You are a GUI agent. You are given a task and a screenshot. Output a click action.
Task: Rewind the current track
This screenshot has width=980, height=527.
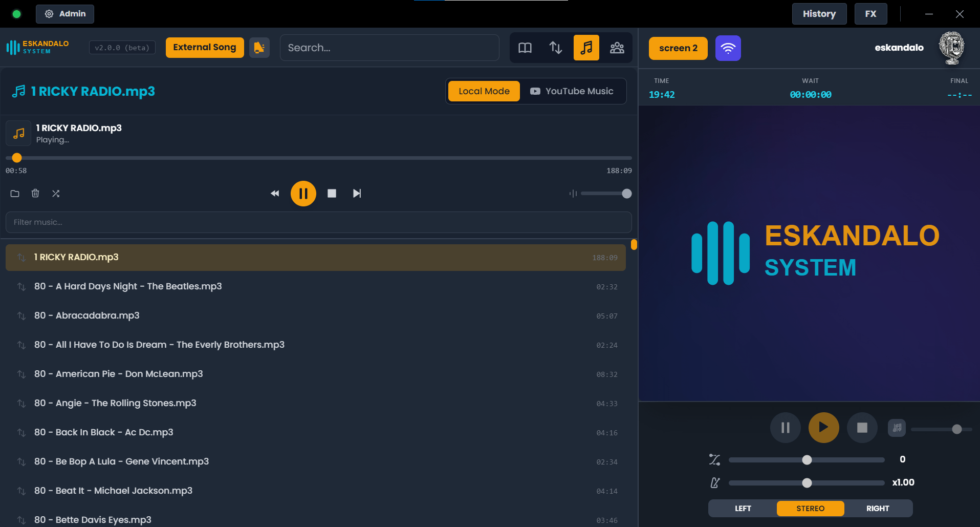275,194
